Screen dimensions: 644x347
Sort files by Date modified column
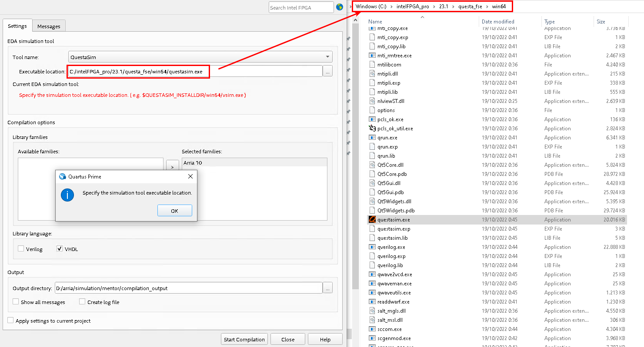(x=498, y=22)
